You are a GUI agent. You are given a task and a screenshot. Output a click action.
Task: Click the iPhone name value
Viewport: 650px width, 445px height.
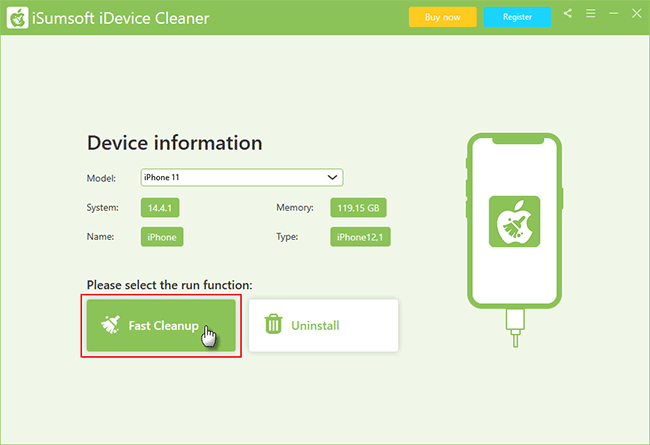[162, 237]
